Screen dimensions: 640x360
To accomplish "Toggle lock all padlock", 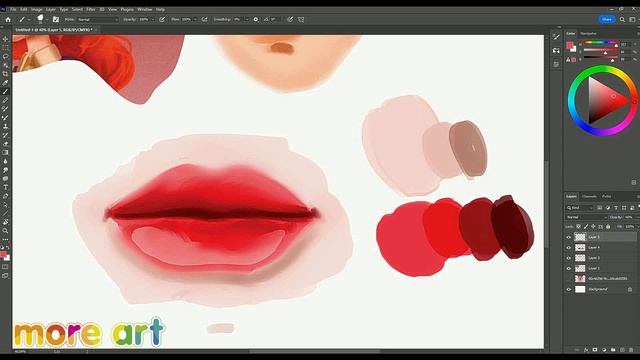I will coord(608,227).
